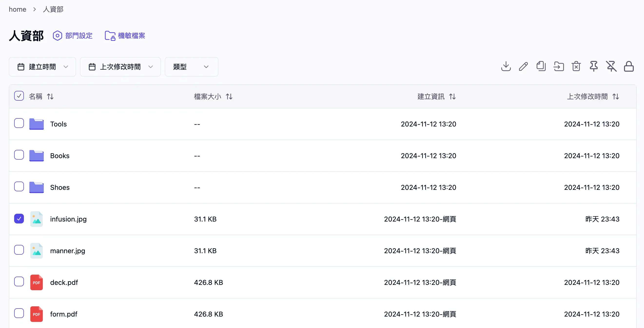Download the selected infusion.jpg file
Image resolution: width=644 pixels, height=328 pixels.
click(506, 66)
